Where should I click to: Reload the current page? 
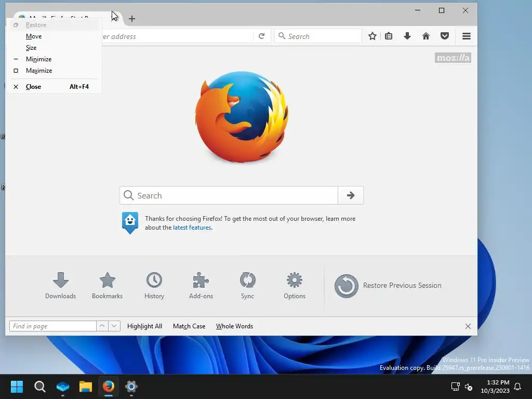click(262, 36)
